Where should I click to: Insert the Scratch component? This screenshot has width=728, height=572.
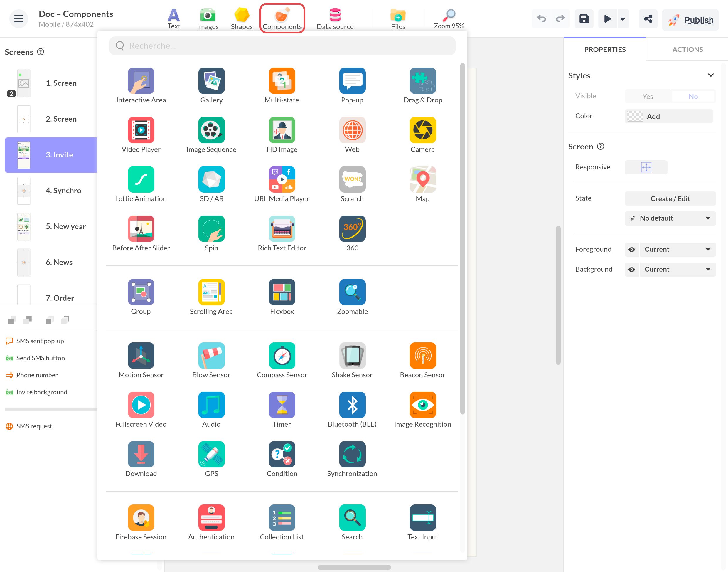point(352,184)
